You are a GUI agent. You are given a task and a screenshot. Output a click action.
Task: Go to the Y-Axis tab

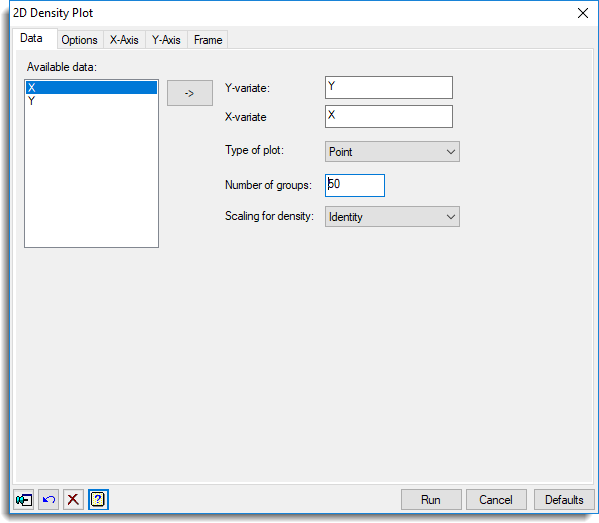[166, 40]
